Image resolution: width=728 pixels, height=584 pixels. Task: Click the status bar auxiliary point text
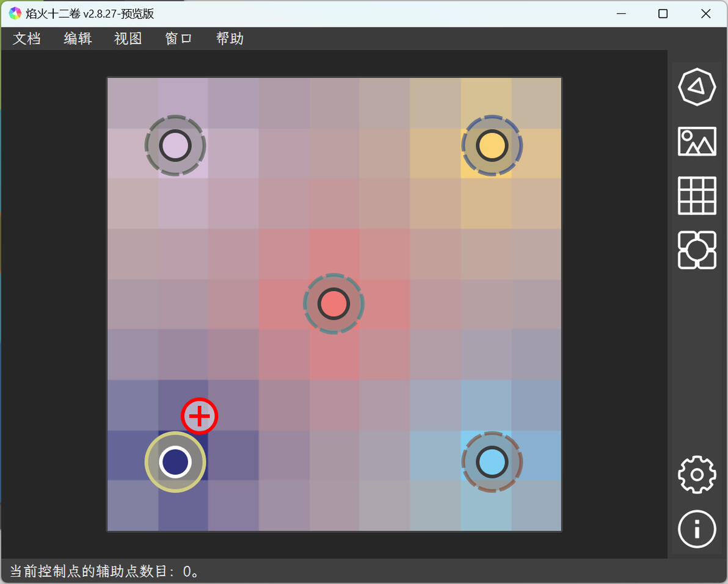104,571
